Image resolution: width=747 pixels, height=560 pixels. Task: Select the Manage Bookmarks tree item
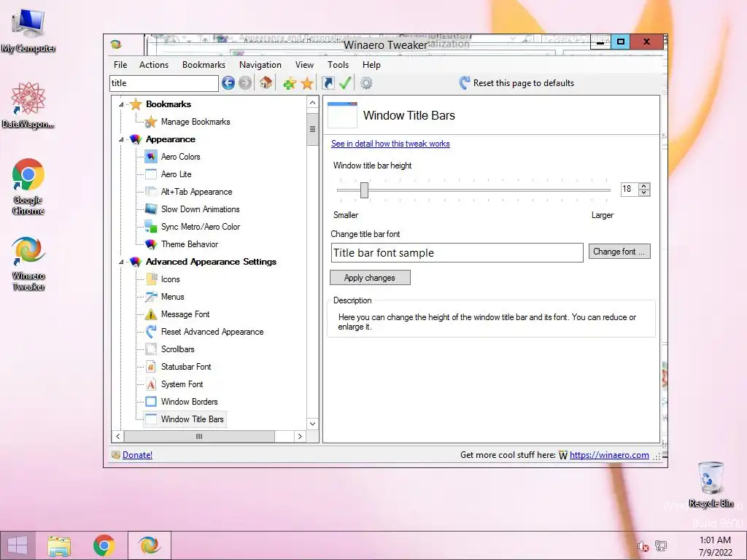196,122
